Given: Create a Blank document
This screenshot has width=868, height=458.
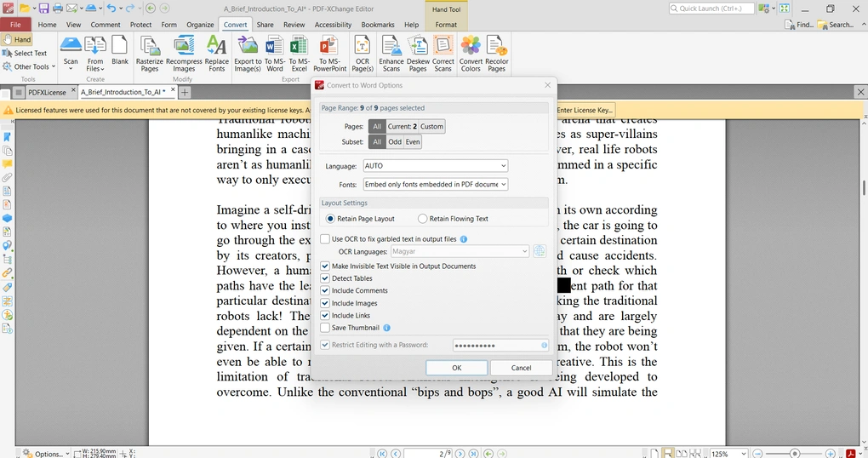Looking at the screenshot, I should click(120, 51).
